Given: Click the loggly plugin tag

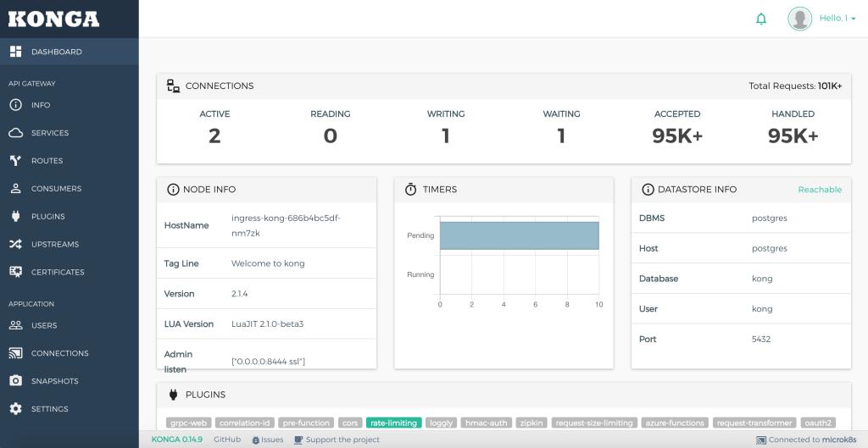Looking at the screenshot, I should [x=441, y=423].
